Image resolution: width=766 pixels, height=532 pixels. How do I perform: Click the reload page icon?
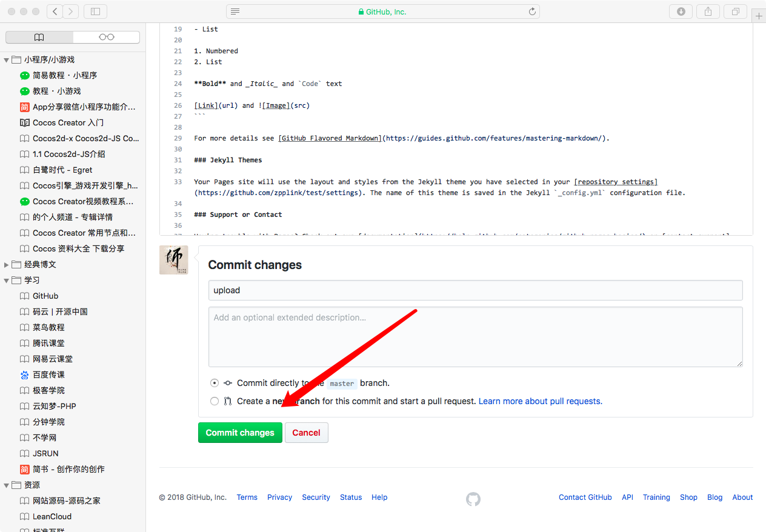coord(532,12)
